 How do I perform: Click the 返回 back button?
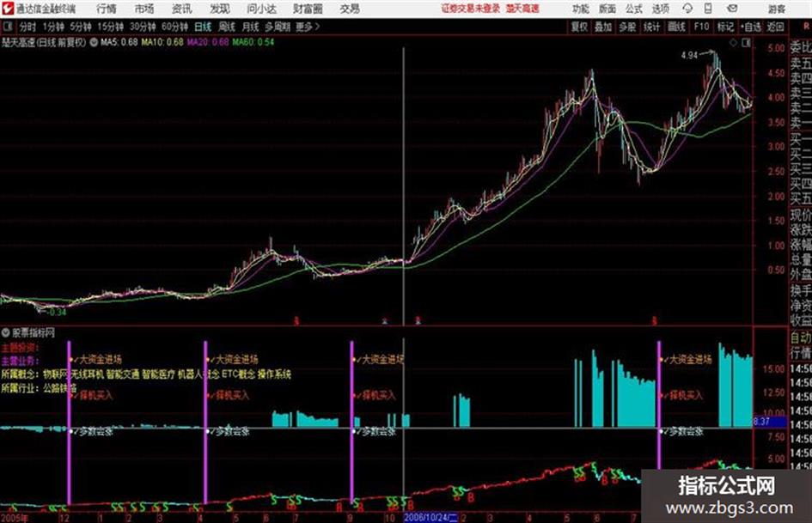(775, 27)
